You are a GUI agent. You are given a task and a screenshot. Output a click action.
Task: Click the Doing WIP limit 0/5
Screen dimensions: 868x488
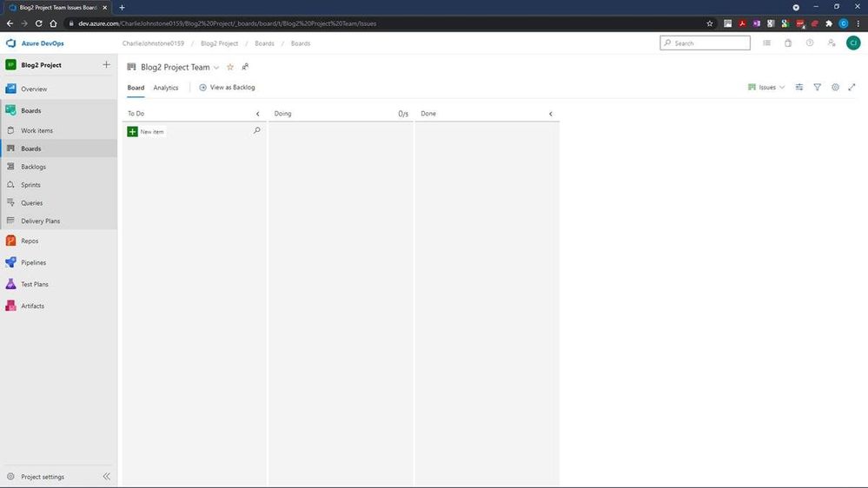tap(403, 114)
